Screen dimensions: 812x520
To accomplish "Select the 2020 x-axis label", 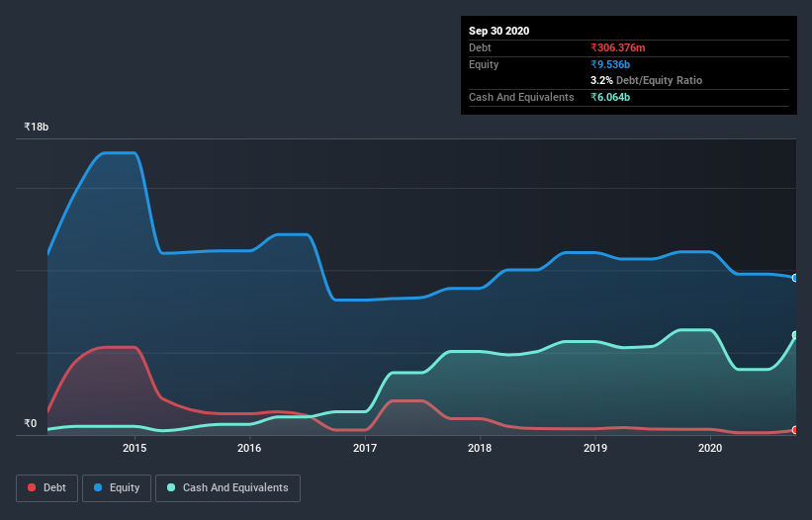I will pyautogui.click(x=710, y=448).
